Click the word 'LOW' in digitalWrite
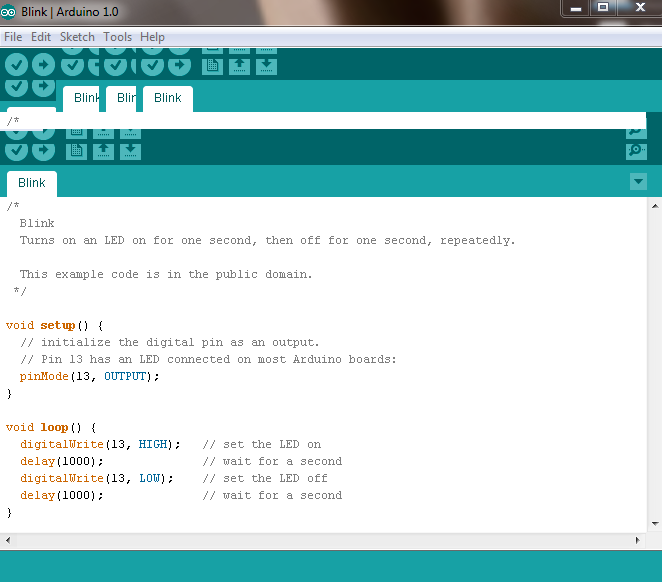 point(149,478)
